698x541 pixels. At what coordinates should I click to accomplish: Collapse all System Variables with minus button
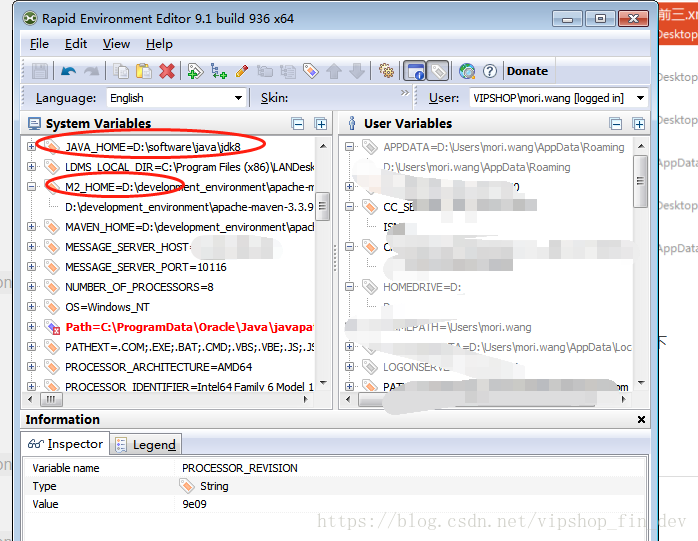[x=297, y=124]
